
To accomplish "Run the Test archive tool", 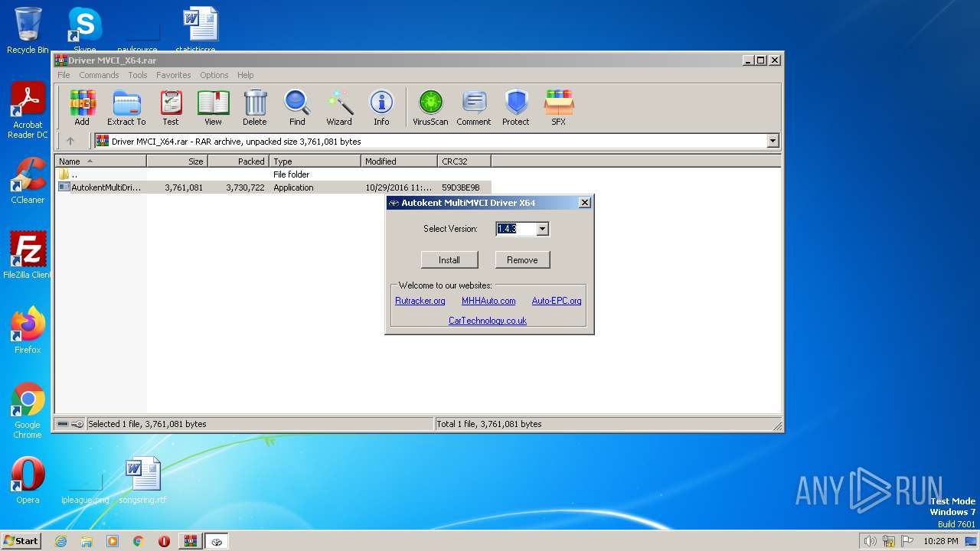I will pos(171,108).
